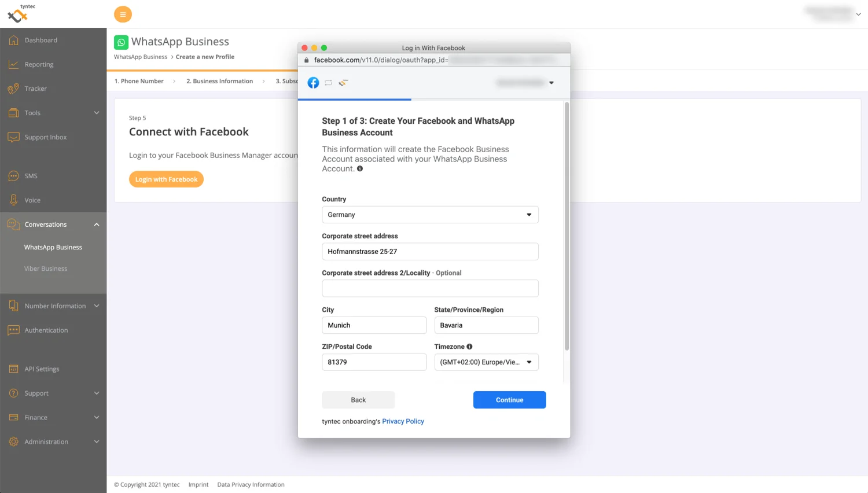Click the Back button in the popup
The width and height of the screenshot is (868, 493).
358,400
